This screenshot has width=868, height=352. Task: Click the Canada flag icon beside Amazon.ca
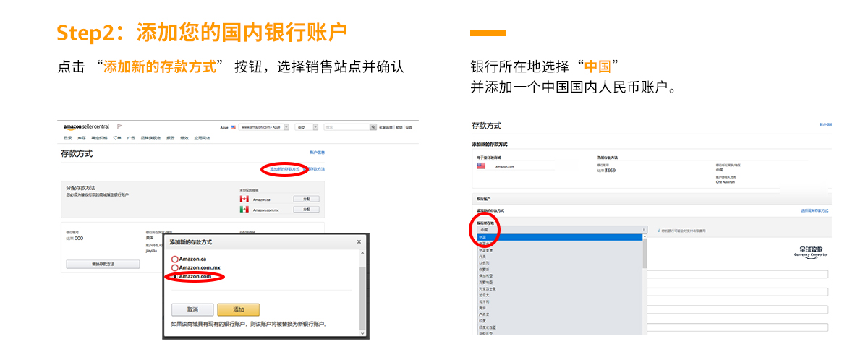point(244,199)
